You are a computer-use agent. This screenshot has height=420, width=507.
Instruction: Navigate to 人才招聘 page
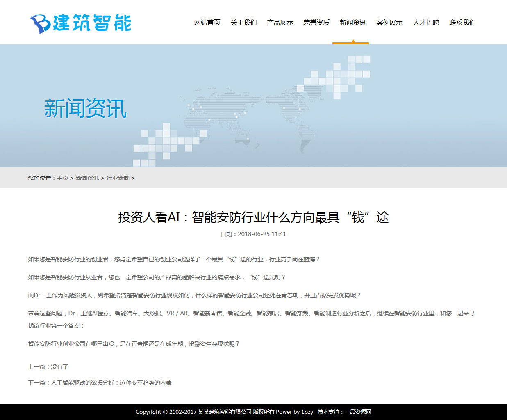point(426,23)
